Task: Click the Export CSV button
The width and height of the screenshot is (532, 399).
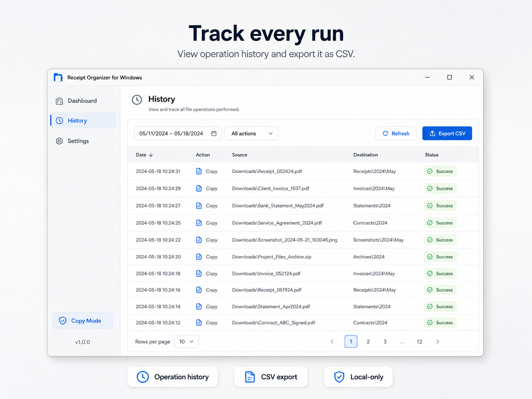Action: click(x=447, y=133)
